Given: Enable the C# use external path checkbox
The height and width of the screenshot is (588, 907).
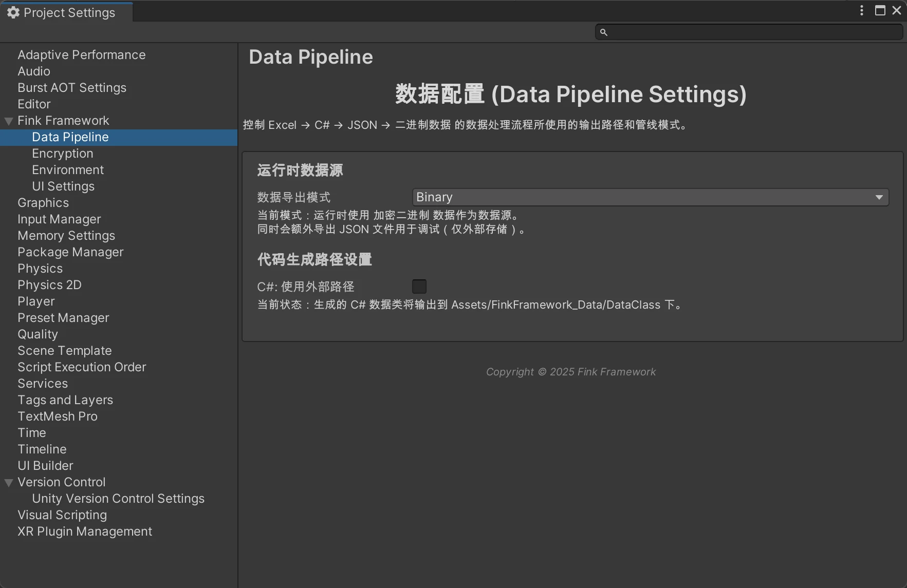Looking at the screenshot, I should click(x=419, y=286).
